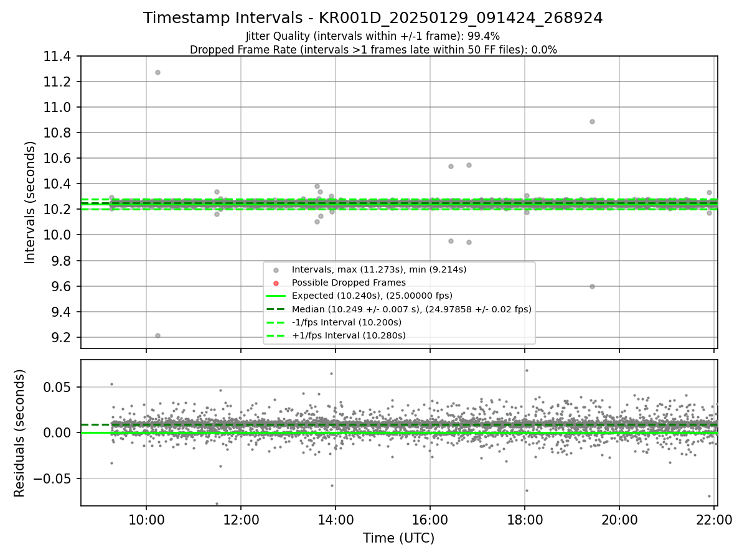Click the "Residuals (seconds)" y-axis label
The width and height of the screenshot is (747, 560).
tap(19, 433)
